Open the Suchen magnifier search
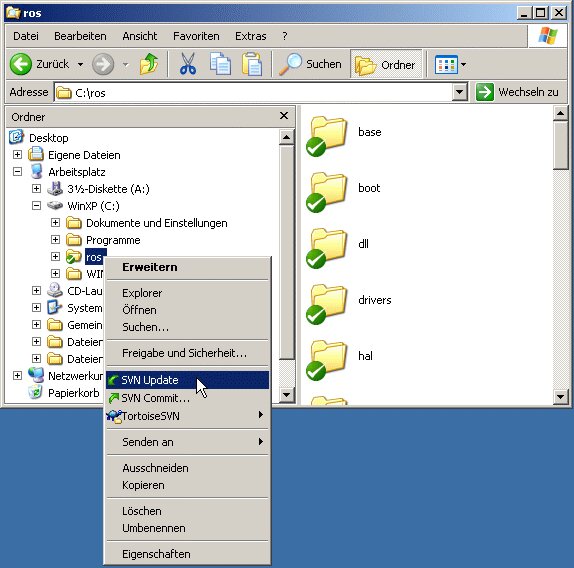The height and width of the screenshot is (568, 574). (310, 64)
